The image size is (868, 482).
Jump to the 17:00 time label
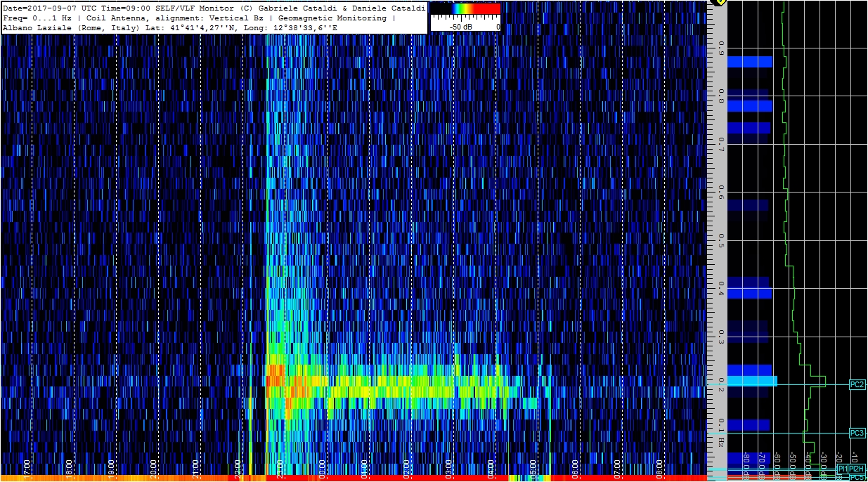tap(27, 466)
